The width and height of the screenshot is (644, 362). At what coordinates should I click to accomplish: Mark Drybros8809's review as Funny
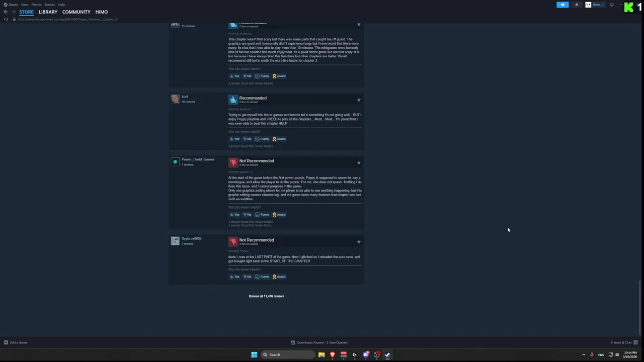pos(262,277)
